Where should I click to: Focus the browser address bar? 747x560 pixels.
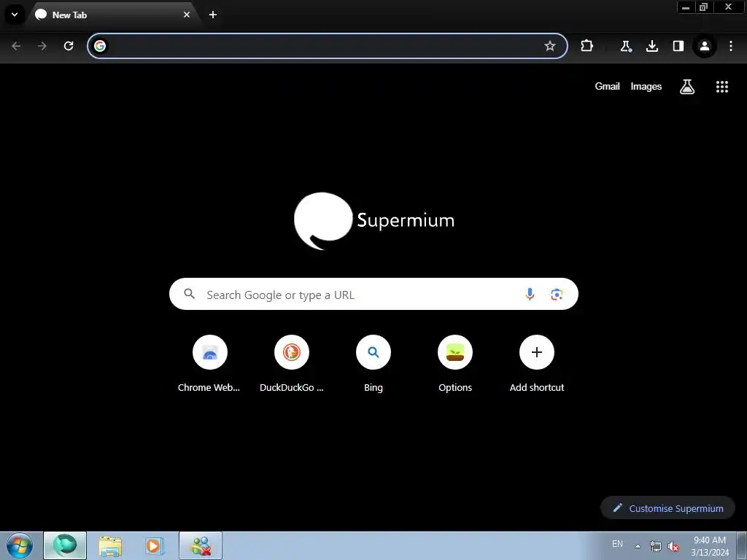coord(328,46)
